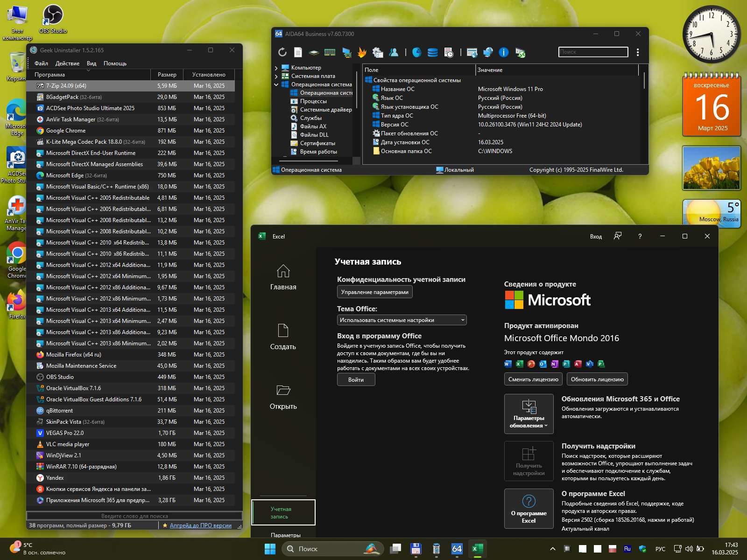Click the memory module icon in AIDA64 toolbar
Screen dimensions: 747x560
[x=330, y=52]
